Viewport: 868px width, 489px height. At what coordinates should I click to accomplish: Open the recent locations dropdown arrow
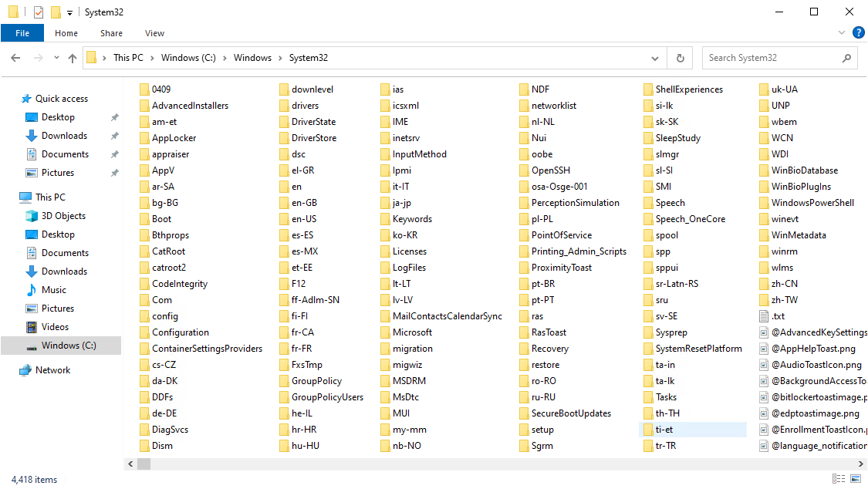point(56,58)
